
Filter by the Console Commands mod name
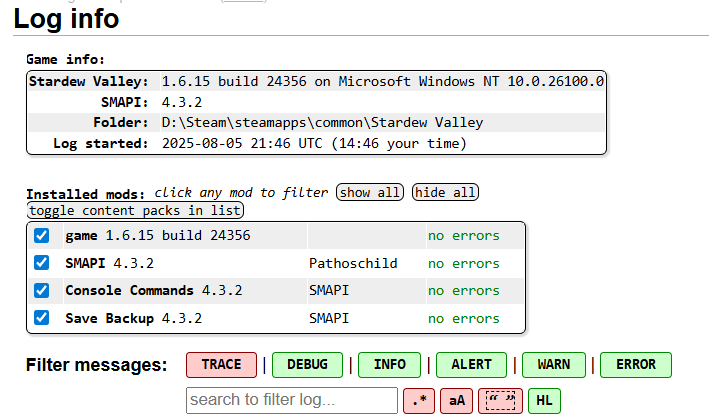click(129, 290)
